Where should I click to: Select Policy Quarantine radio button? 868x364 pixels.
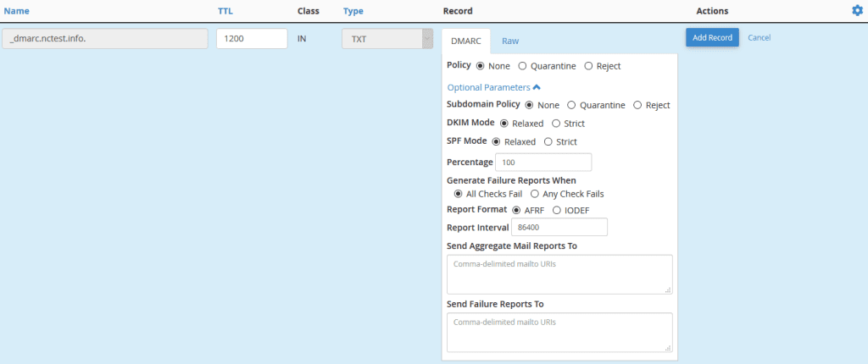point(522,66)
